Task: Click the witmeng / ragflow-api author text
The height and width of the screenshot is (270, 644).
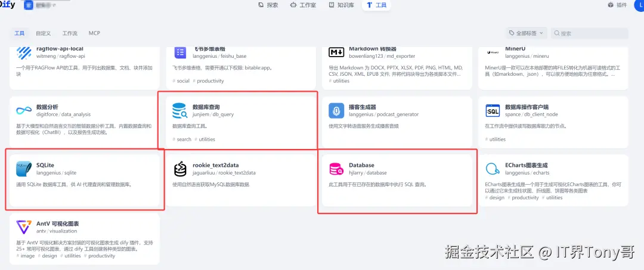Action: pyautogui.click(x=60, y=56)
